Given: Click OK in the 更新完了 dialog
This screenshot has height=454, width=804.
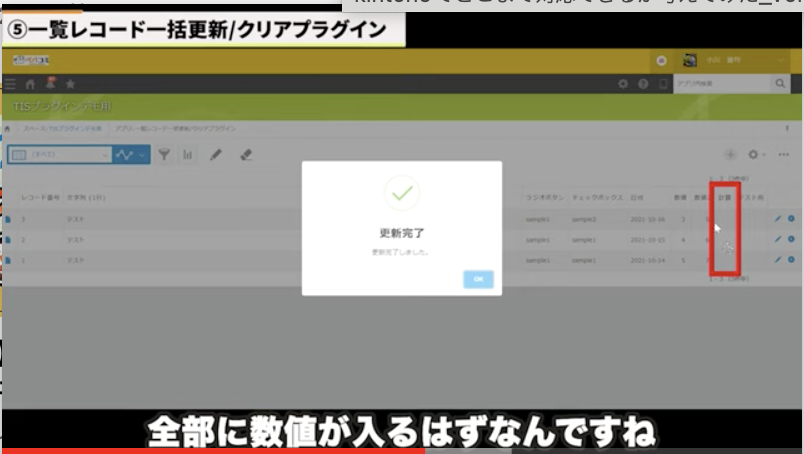Looking at the screenshot, I should coord(478,279).
